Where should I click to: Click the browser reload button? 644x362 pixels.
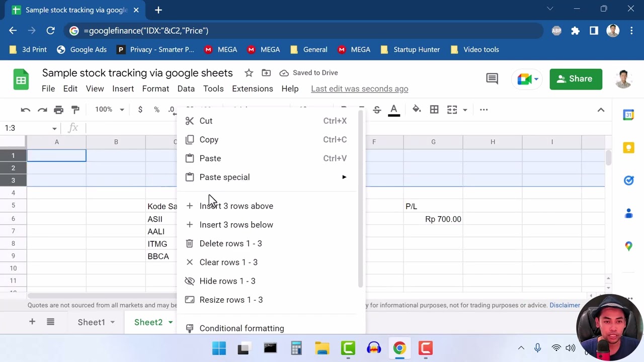50,31
